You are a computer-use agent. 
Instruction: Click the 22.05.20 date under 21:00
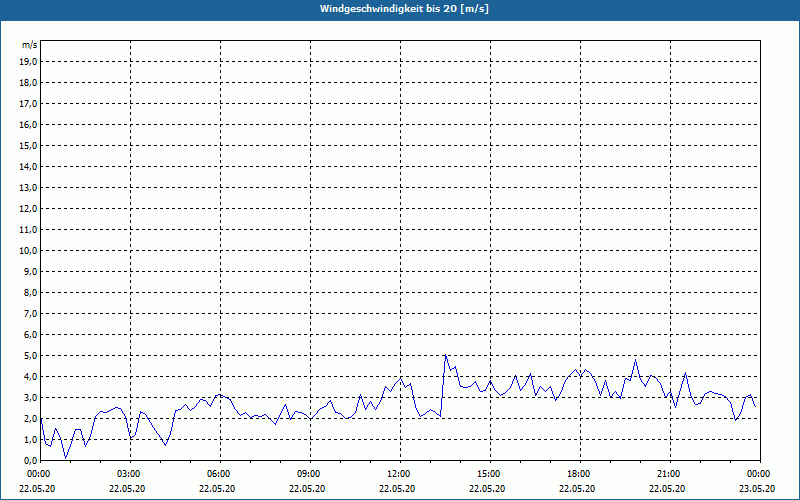[x=667, y=488]
